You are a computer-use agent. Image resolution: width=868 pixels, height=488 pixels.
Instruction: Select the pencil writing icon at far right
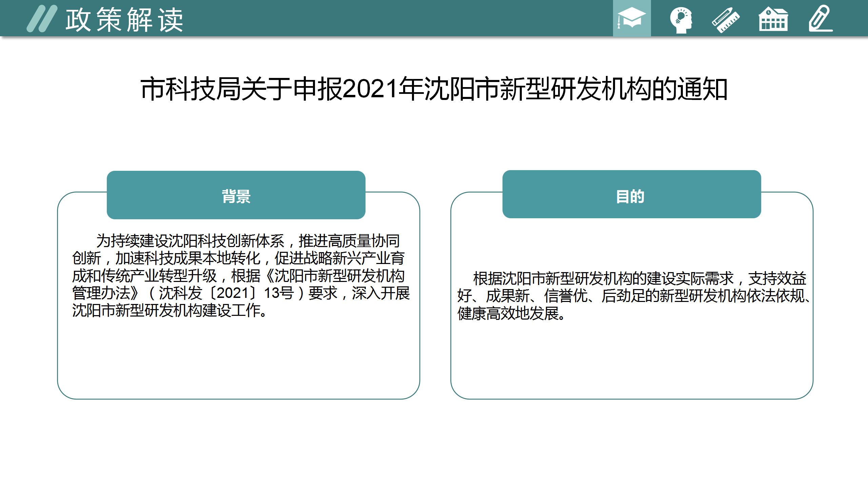[821, 19]
